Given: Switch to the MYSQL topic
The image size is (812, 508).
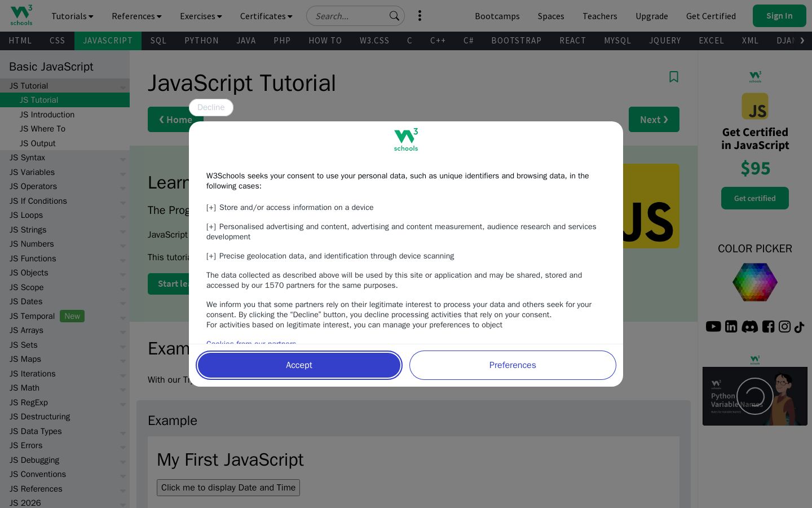Looking at the screenshot, I should (x=617, y=41).
